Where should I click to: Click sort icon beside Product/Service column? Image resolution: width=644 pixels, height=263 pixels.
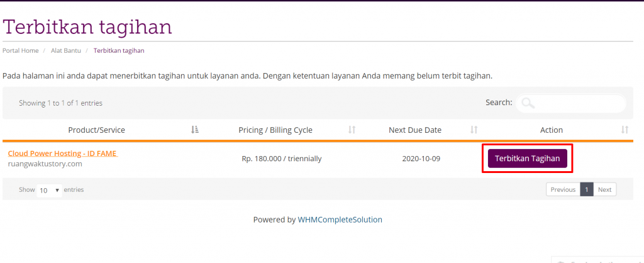pyautogui.click(x=195, y=130)
